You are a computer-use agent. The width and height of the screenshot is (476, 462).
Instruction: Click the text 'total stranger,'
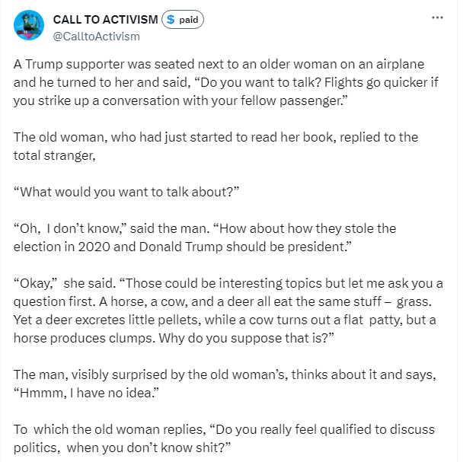pyautogui.click(x=55, y=155)
